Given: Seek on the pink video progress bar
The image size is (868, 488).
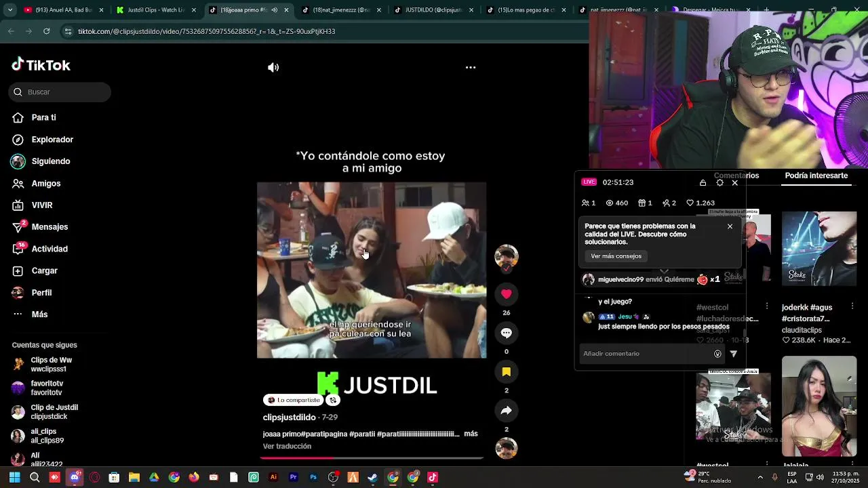Looking at the screenshot, I should 372,457.
